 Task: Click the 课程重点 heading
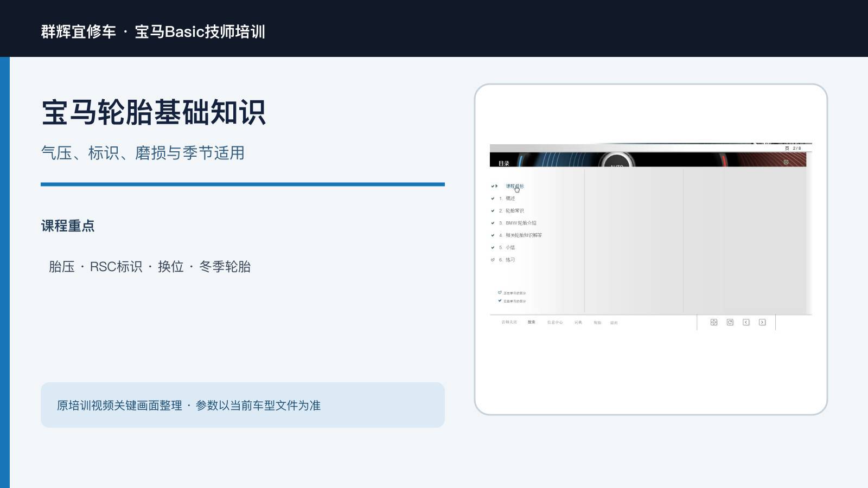(x=68, y=226)
